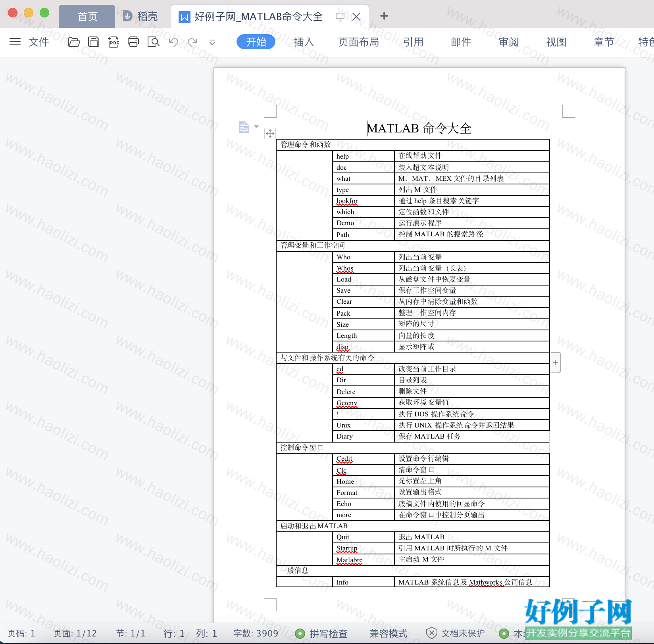Click 字数: 3909 word count
This screenshot has height=644, width=654.
click(256, 633)
